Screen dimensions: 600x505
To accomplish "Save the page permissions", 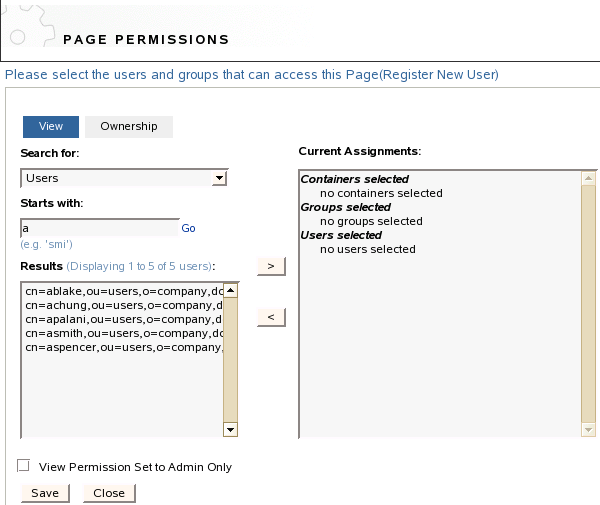I will 45,493.
